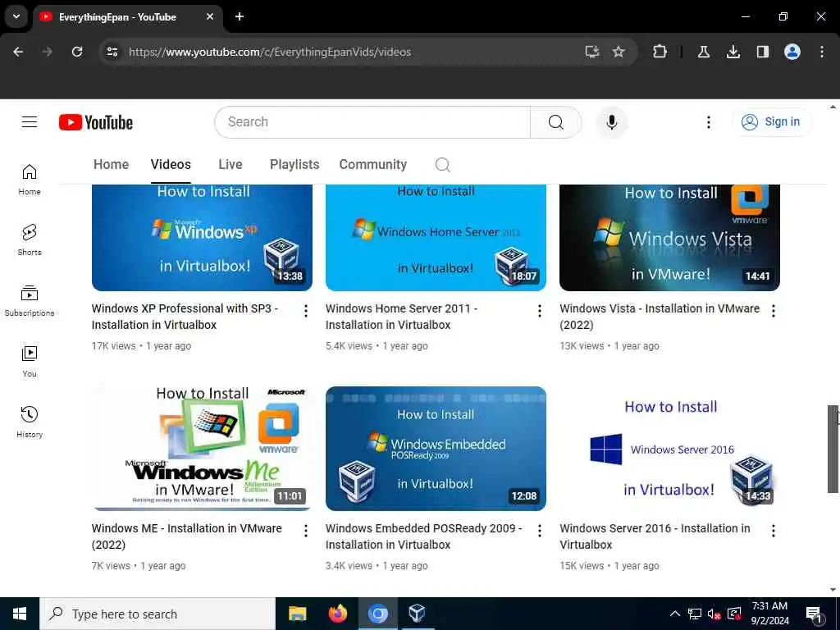Select the Videos tab
The width and height of the screenshot is (840, 630).
pos(171,164)
